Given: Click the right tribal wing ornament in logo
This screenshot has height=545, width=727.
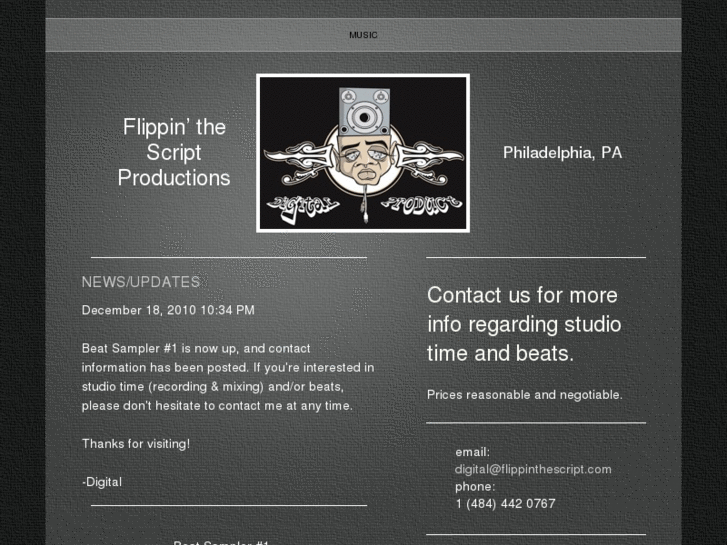Looking at the screenshot, I should pos(428,160).
